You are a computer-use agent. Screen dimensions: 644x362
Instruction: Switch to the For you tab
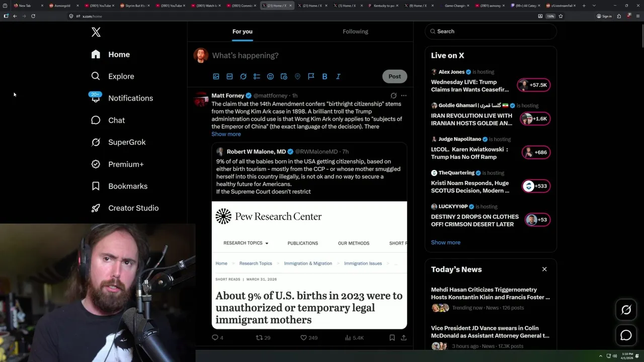[243, 31]
